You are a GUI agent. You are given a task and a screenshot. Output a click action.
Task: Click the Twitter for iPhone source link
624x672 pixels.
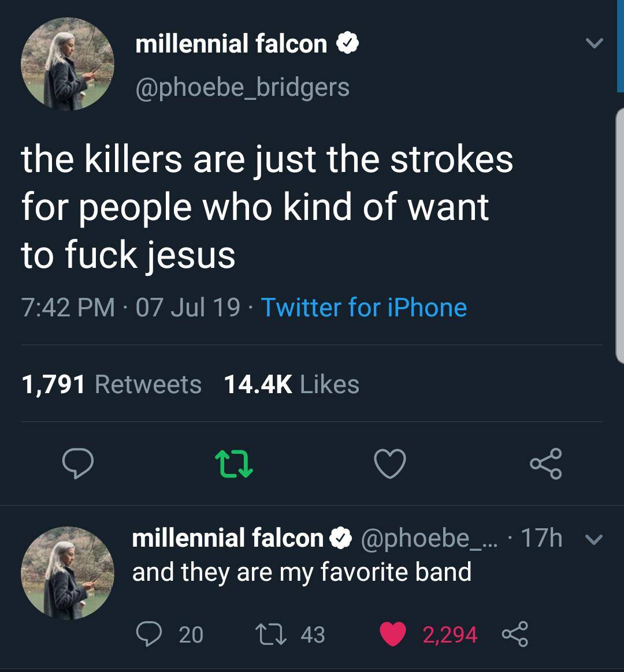(x=363, y=307)
